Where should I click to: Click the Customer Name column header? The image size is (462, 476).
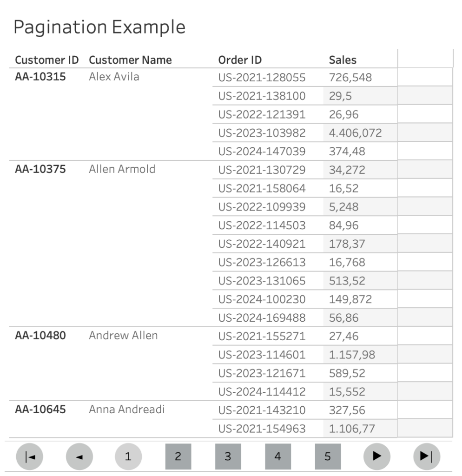[130, 60]
